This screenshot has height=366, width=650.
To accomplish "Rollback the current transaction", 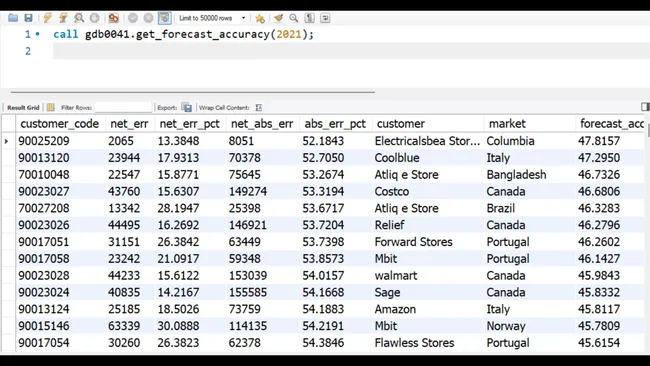I will [x=148, y=18].
